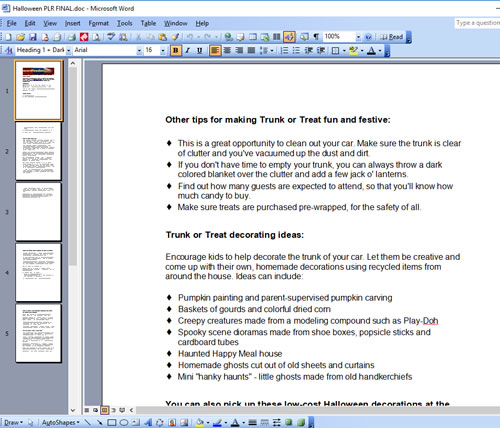Click the Open folder icon

[x=20, y=37]
